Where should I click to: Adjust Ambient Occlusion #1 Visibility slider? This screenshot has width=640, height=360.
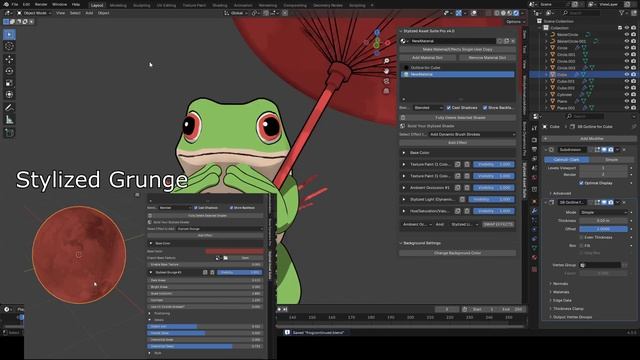(x=494, y=188)
